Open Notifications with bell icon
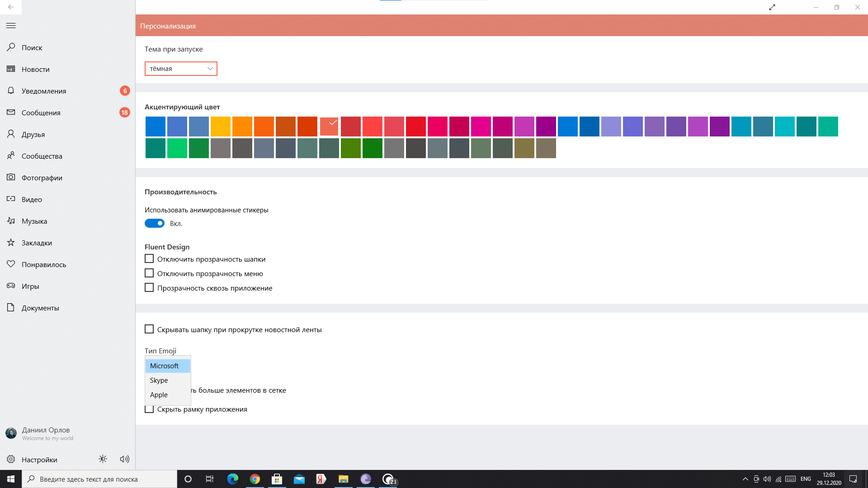This screenshot has height=488, width=868. 43,91
